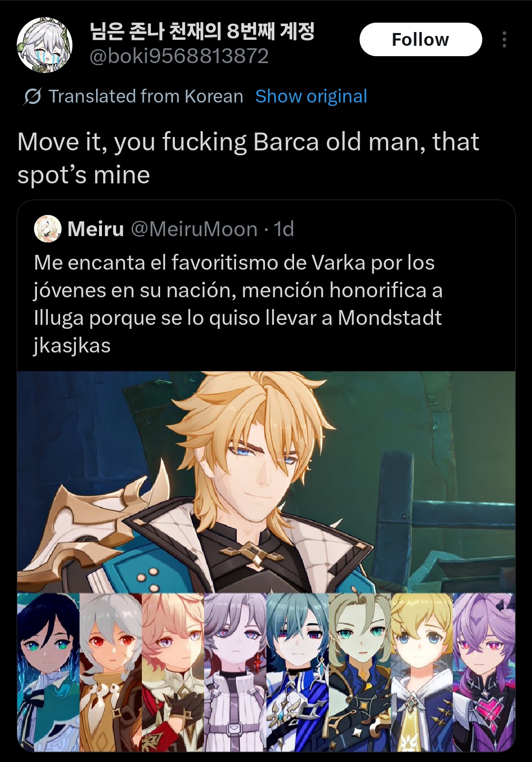Tap the purple-haired character portrait at end
Screen dimensions: 532x762
tap(484, 672)
